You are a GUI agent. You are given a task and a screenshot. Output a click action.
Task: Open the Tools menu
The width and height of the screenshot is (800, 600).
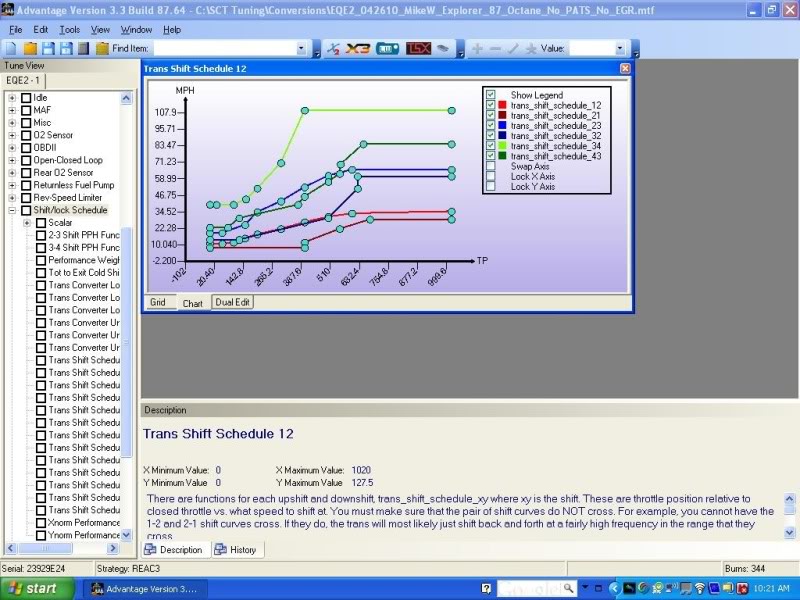click(69, 30)
